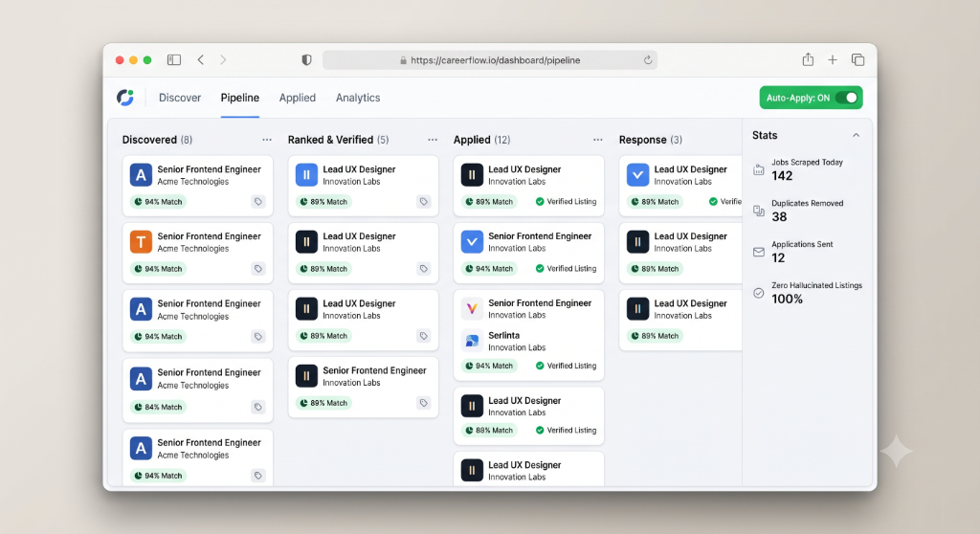Click the Applied (12) column header
This screenshot has height=534, width=980.
tap(482, 140)
